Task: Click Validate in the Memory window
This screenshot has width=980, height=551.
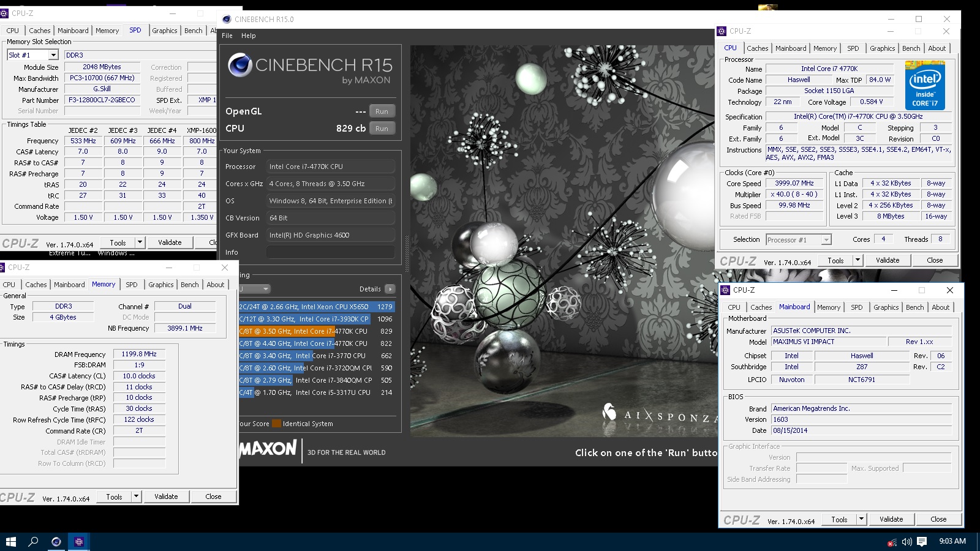Action: [166, 497]
